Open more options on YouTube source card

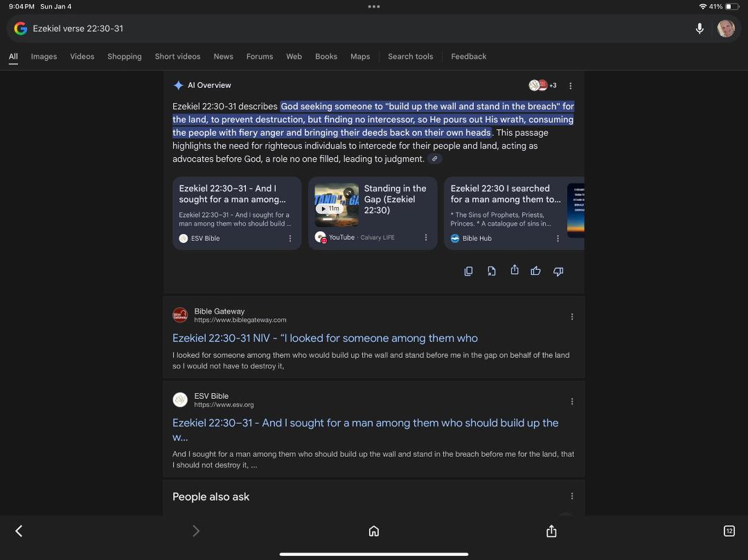pos(425,237)
